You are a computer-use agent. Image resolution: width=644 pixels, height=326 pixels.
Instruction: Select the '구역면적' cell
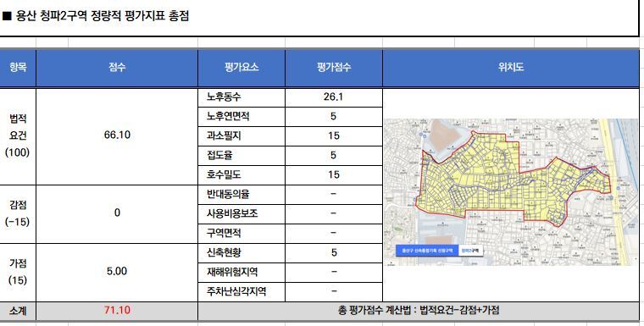(241, 234)
